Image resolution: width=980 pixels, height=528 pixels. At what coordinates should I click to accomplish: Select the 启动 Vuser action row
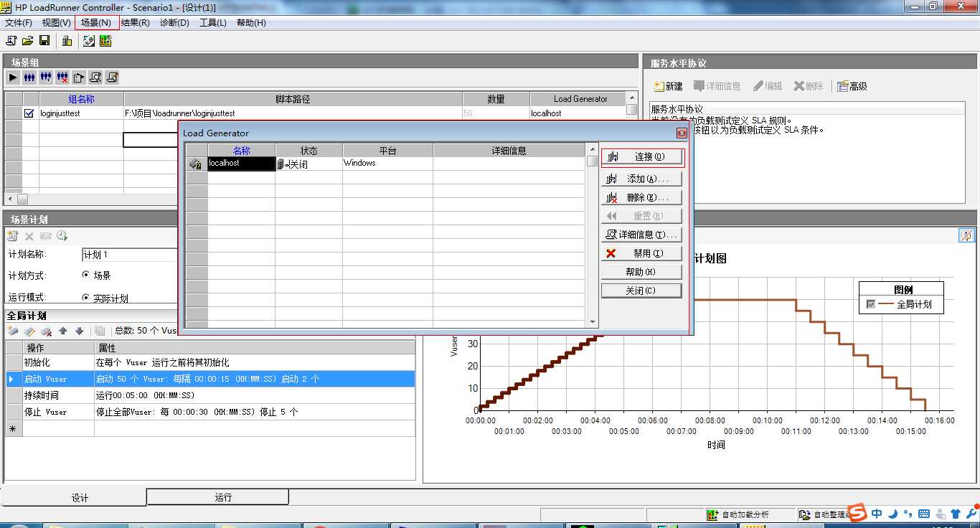click(x=210, y=379)
